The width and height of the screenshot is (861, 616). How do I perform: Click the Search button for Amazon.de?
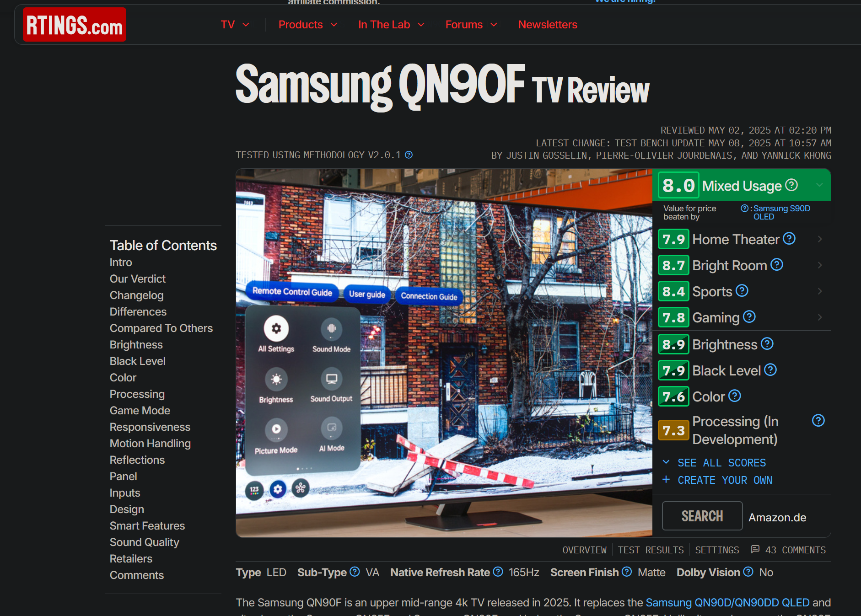702,516
